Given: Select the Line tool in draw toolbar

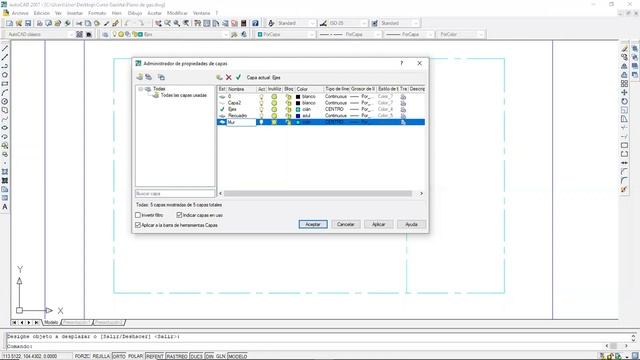Looking at the screenshot, I should [5, 49].
